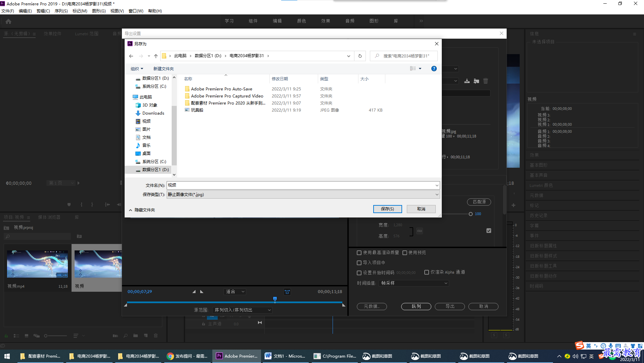Click the 新建文件夹 button
This screenshot has height=363, width=644.
(164, 69)
